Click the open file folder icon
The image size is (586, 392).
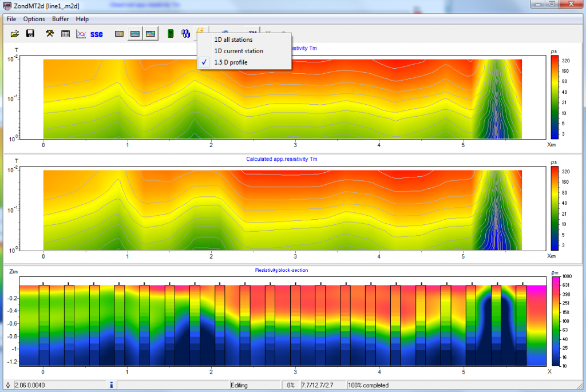click(15, 34)
